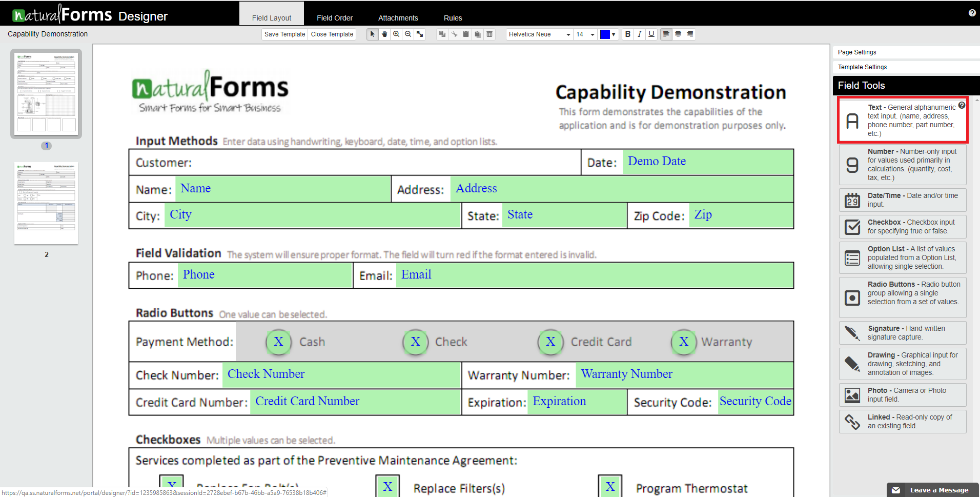Expand the Page Settings panel
980x497 pixels.
click(906, 52)
